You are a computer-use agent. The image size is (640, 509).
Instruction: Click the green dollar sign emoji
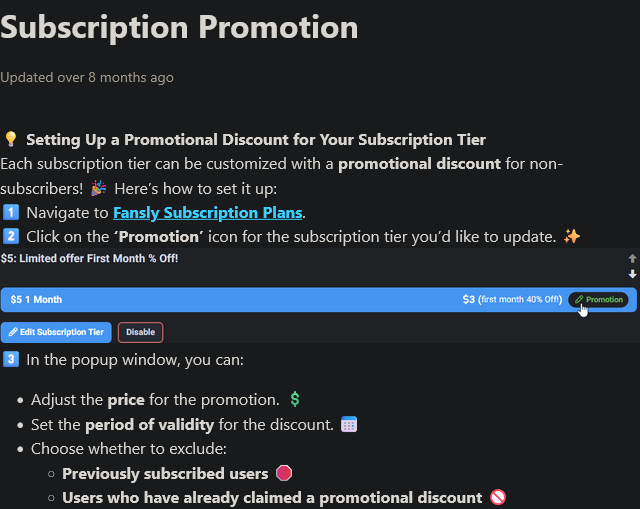point(295,399)
